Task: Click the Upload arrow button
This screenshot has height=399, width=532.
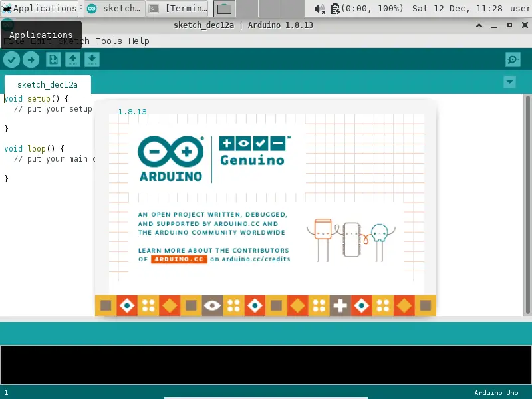Action: [x=31, y=60]
